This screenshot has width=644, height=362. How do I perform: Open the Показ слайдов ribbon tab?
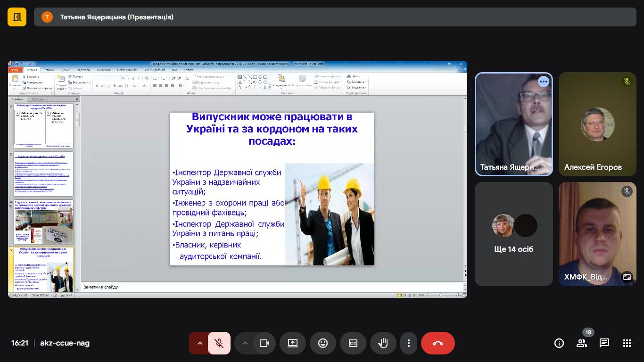pos(127,70)
